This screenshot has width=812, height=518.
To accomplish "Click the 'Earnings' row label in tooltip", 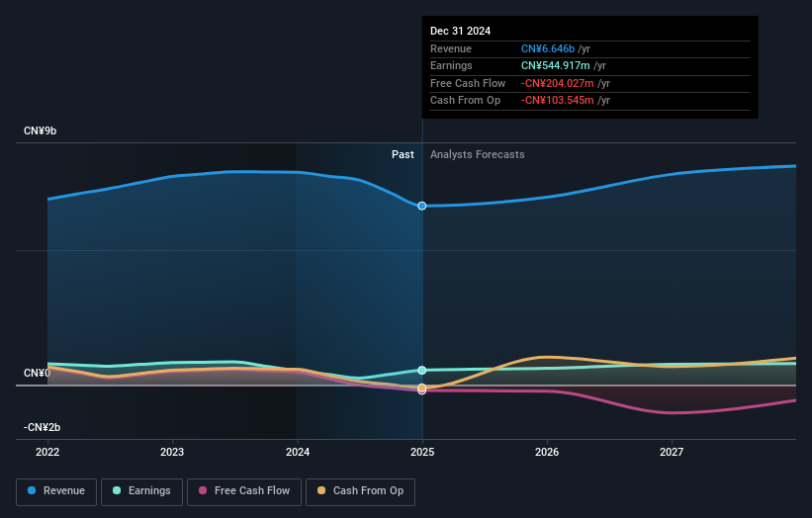I will pyautogui.click(x=451, y=65).
